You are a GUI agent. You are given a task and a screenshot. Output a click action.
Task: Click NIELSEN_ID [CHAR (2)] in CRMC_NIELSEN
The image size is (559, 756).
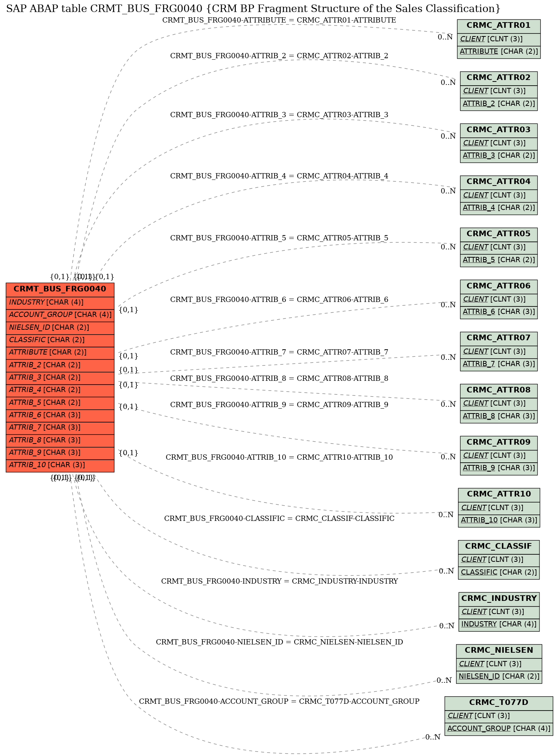[x=499, y=677]
